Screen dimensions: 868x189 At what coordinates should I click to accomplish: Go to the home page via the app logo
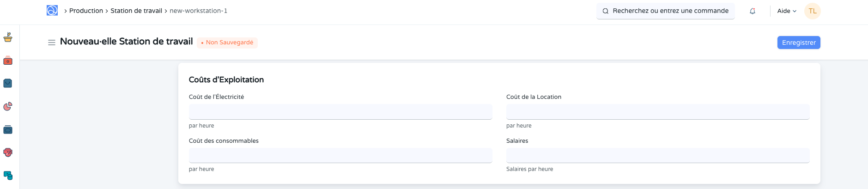click(x=52, y=11)
